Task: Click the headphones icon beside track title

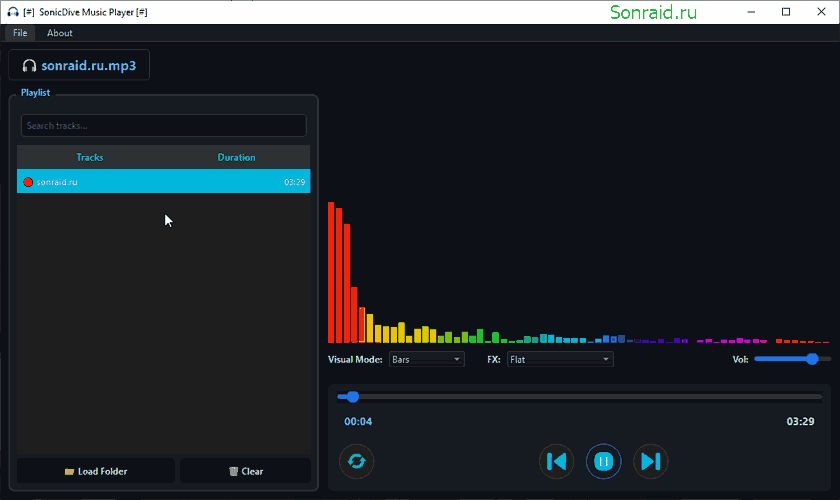Action: [x=29, y=65]
